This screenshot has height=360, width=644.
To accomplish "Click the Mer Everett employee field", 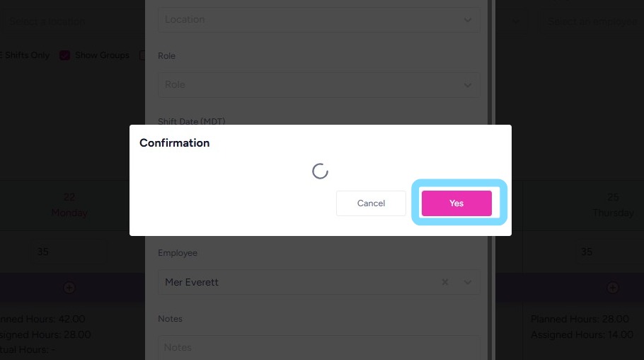I will tap(297, 282).
